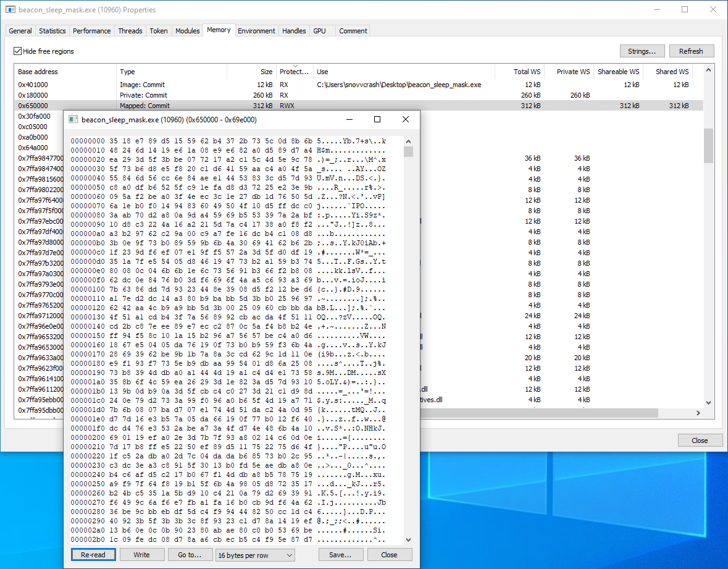Maximize the hex viewer window

click(377, 119)
